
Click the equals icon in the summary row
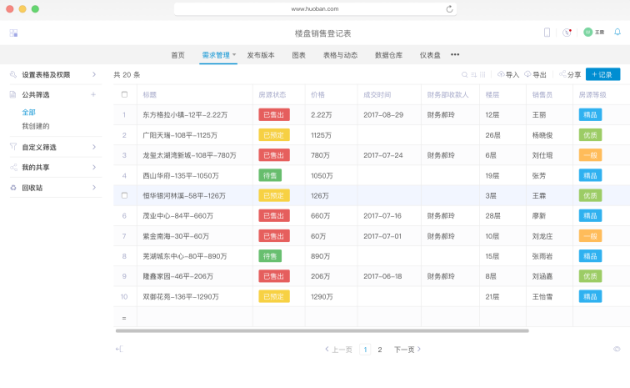click(x=124, y=318)
